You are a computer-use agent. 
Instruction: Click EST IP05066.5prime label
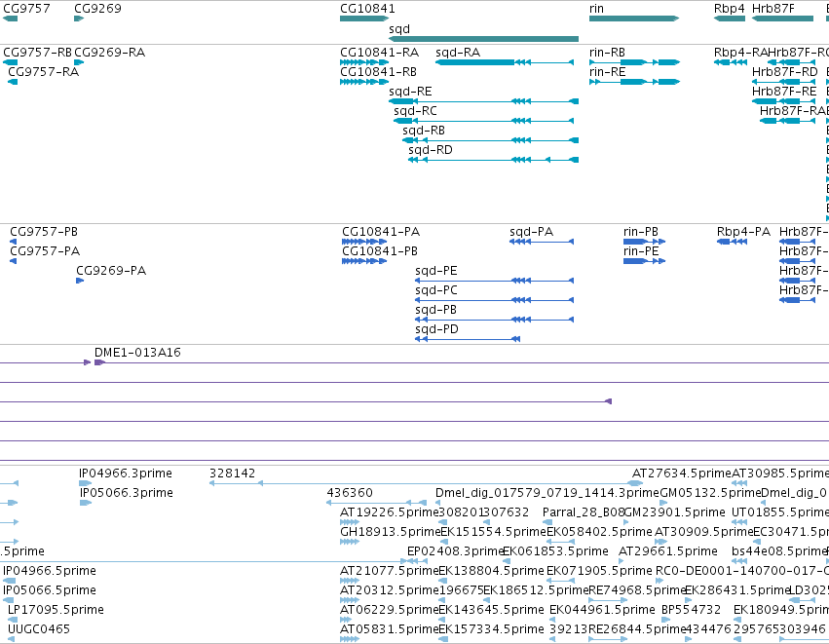click(x=50, y=590)
